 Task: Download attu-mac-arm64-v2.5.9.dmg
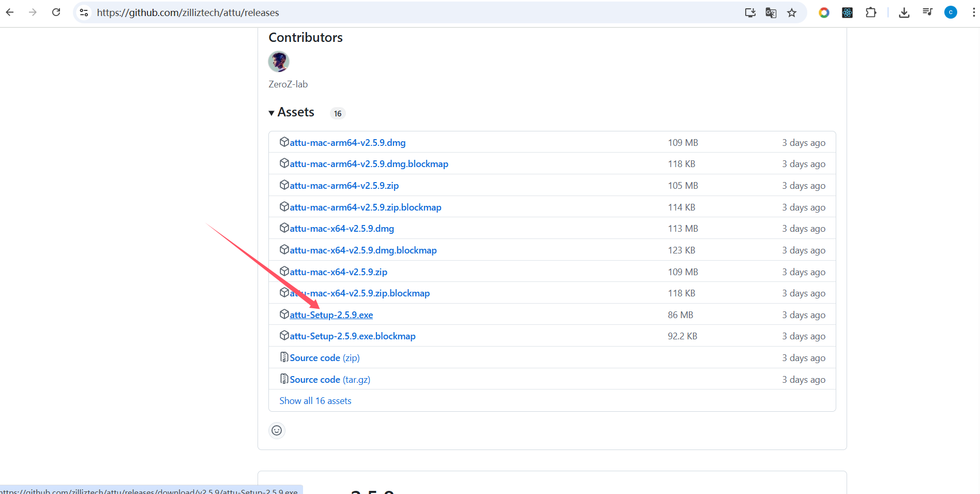coord(348,142)
